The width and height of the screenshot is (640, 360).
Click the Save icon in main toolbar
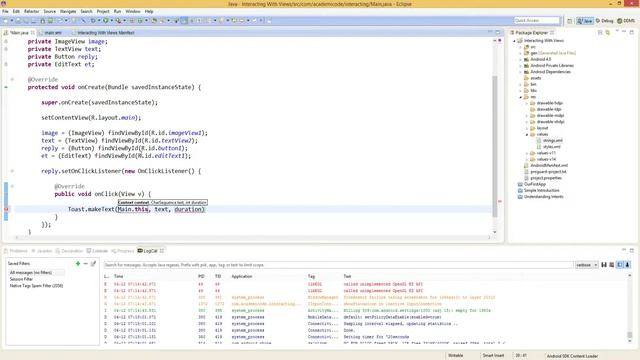point(18,20)
